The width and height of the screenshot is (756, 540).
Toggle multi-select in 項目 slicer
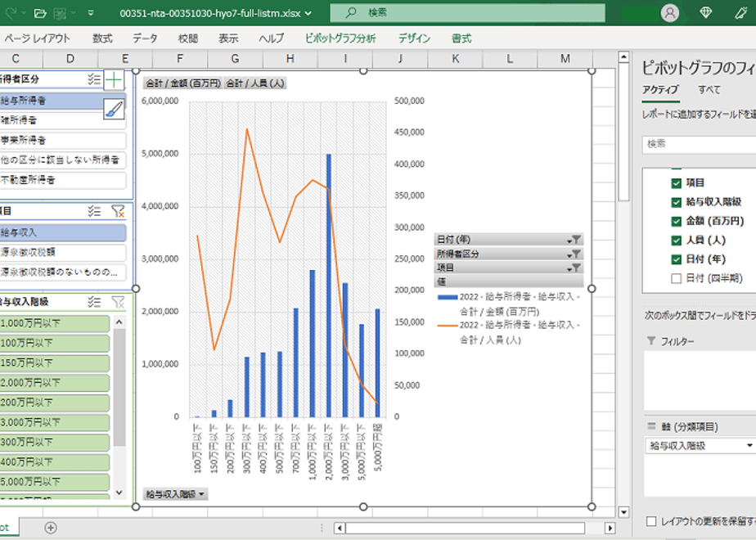click(x=94, y=211)
